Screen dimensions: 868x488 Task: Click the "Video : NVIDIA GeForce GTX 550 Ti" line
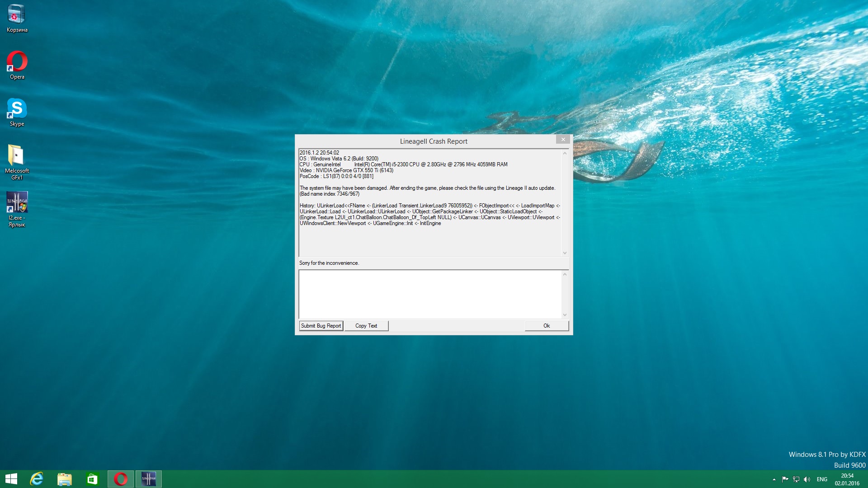[346, 170]
